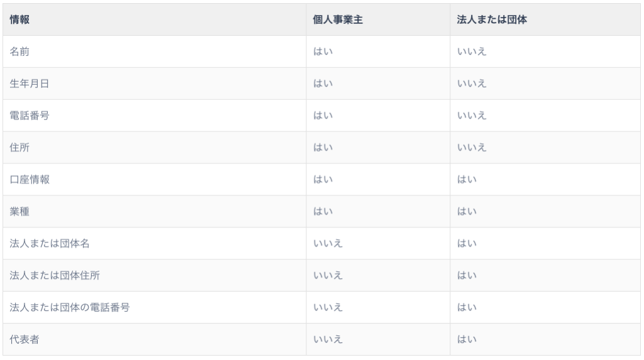
Task: Select the 名前 row label
Action: pos(19,52)
